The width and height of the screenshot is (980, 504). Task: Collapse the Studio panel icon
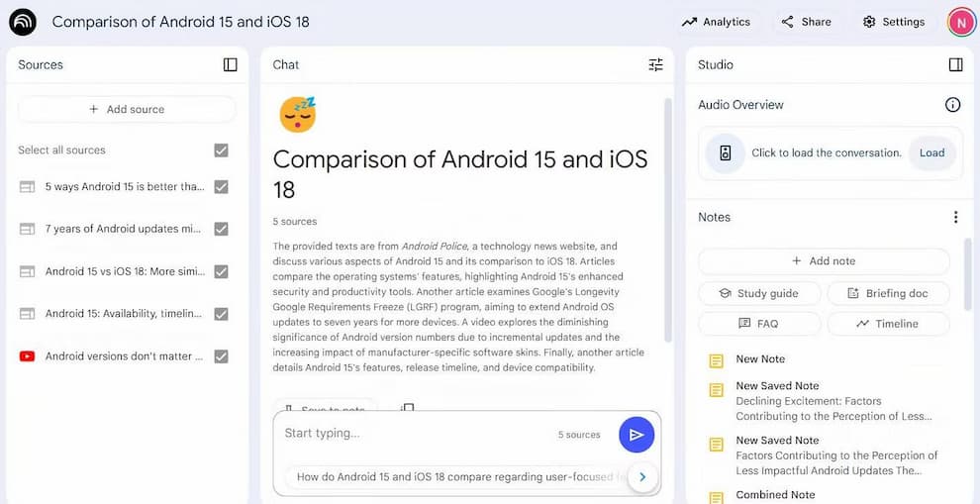point(955,64)
